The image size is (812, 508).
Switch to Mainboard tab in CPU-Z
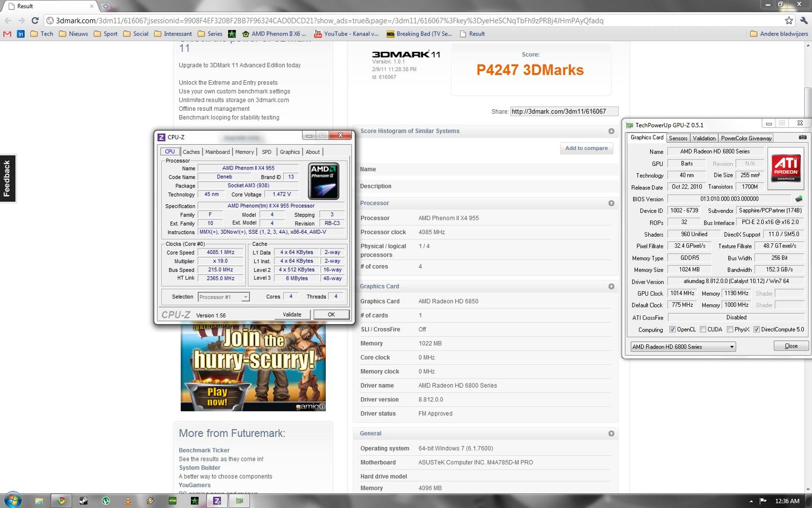coord(217,152)
